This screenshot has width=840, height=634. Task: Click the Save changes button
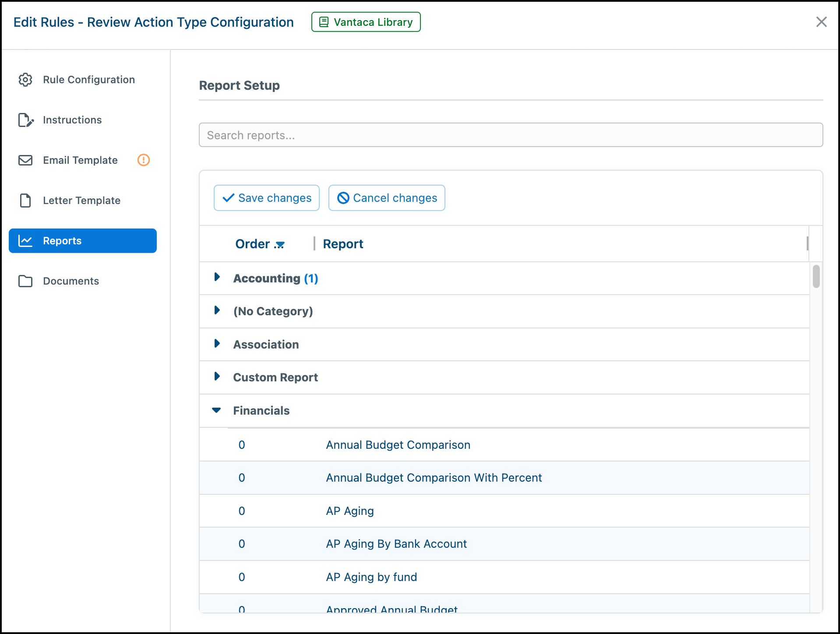tap(267, 198)
